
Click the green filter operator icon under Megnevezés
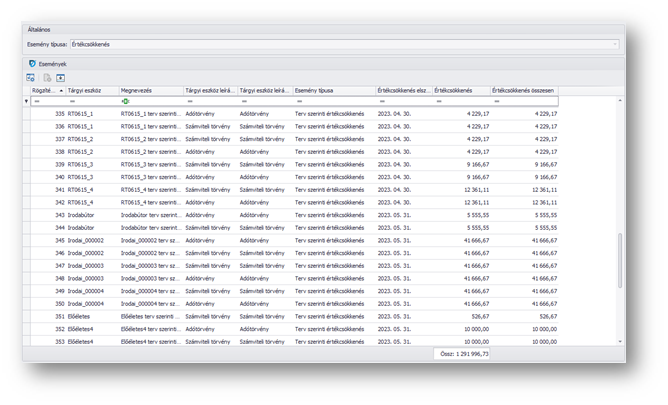pyautogui.click(x=125, y=101)
